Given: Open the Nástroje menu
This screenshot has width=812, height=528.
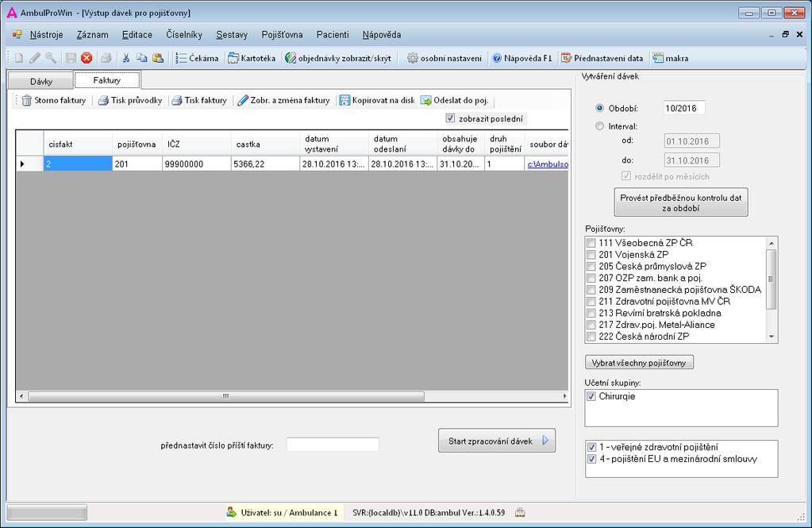Looking at the screenshot, I should point(46,35).
